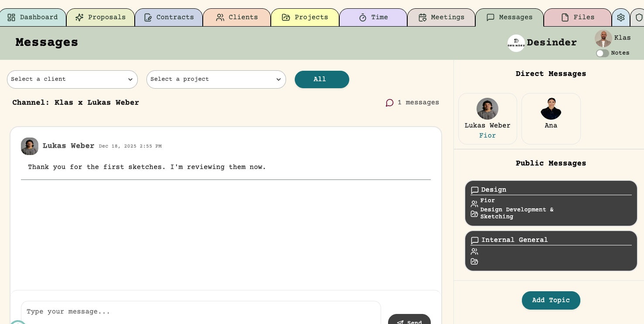Select the Proposals sparkles icon
This screenshot has width=644, height=324.
coord(80,17)
